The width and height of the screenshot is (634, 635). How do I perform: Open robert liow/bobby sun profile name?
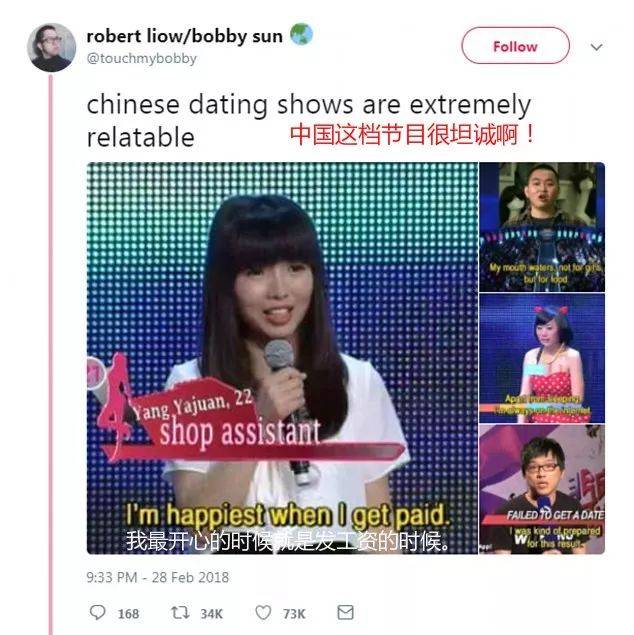point(185,36)
